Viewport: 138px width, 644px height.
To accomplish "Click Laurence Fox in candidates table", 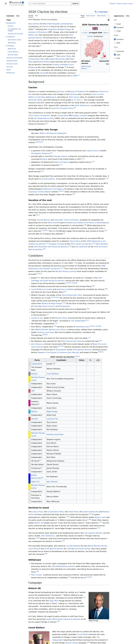I will 52,418.
